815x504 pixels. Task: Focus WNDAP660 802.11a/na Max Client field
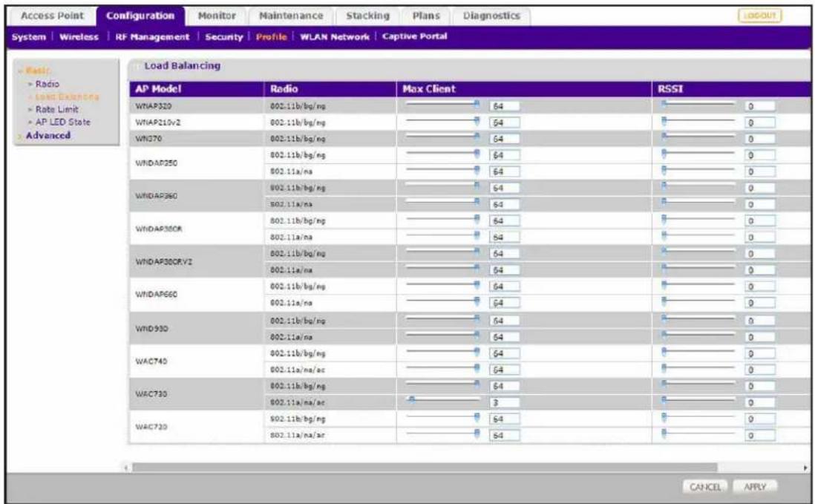[504, 303]
